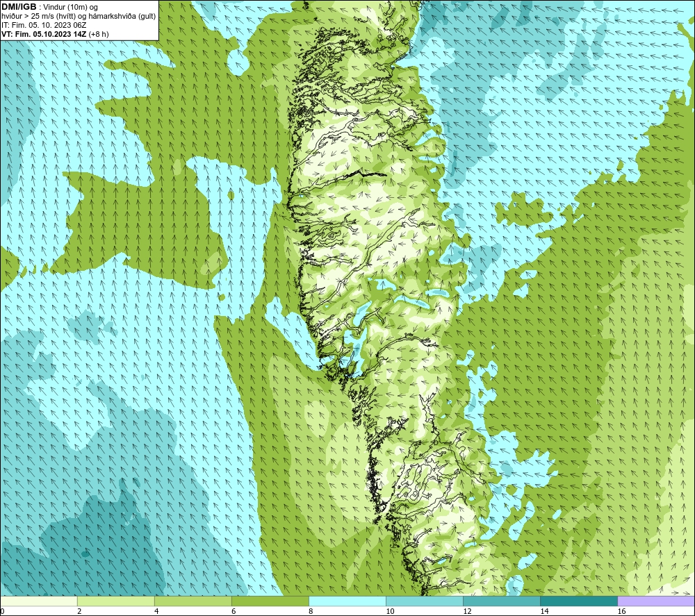Image resolution: width=695 pixels, height=616 pixels.
Task: Click the 8–10 m/s light cyan legend swatch
Action: [x=347, y=601]
